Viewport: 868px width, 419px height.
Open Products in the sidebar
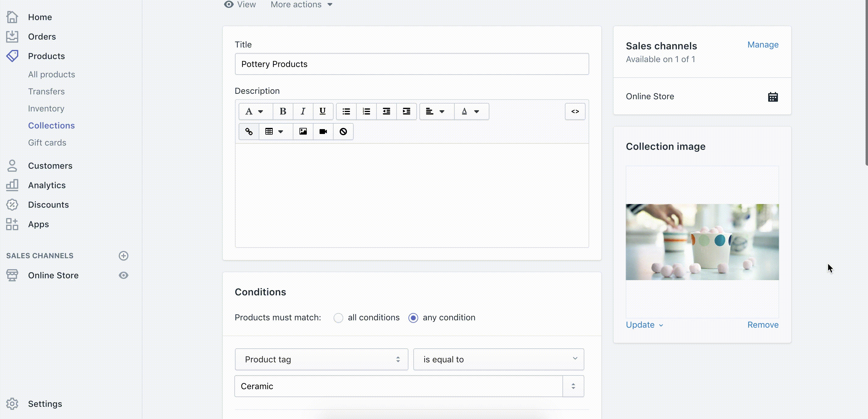point(46,56)
